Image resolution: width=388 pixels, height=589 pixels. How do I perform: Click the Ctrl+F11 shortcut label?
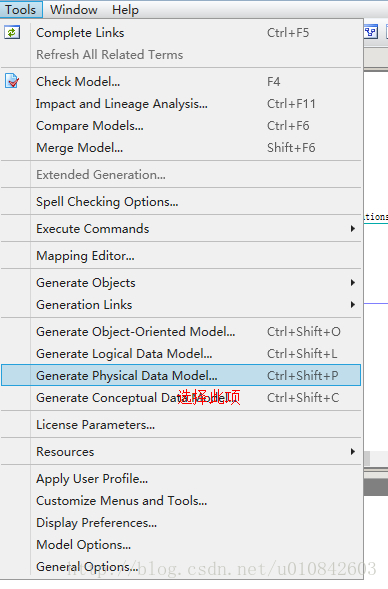tap(291, 104)
